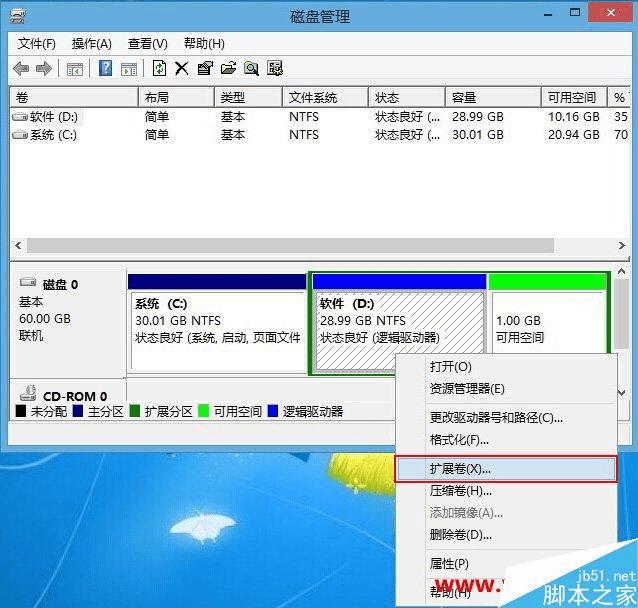Click the bright green 可用空间 legend swatch
The width and height of the screenshot is (638, 608).
pyautogui.click(x=203, y=411)
